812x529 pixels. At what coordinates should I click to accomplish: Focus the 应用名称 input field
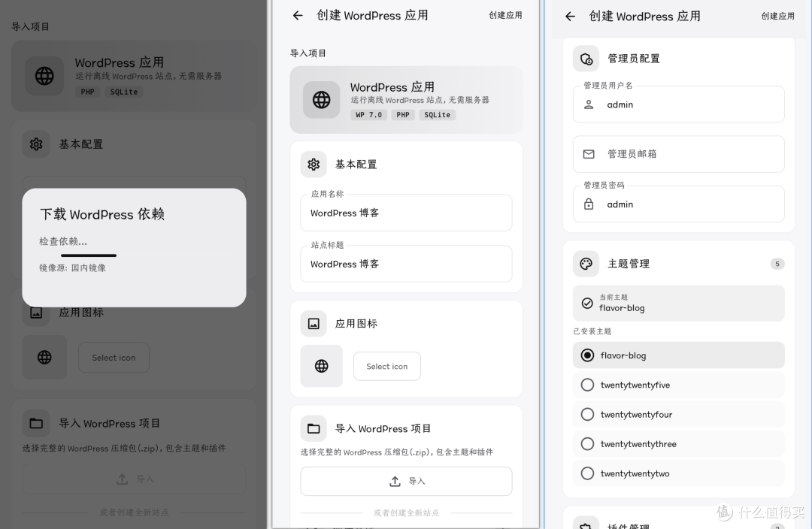click(x=406, y=213)
